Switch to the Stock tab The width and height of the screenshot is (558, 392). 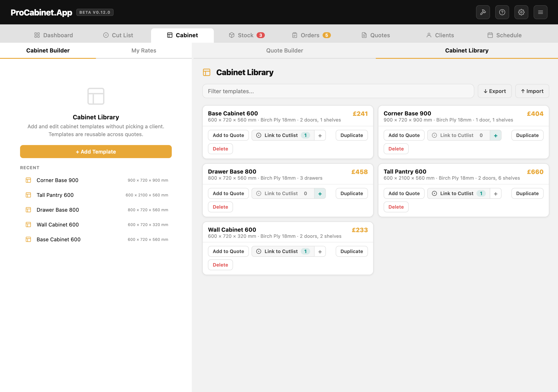tap(247, 35)
